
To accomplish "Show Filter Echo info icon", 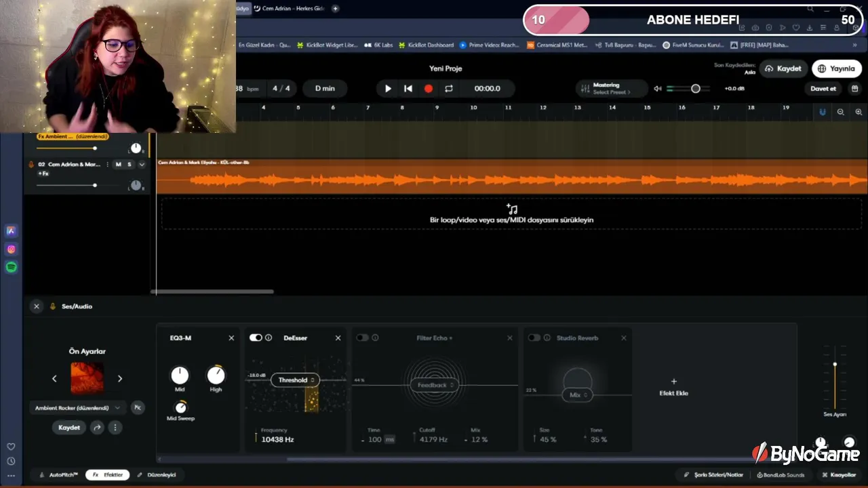I will tap(375, 338).
